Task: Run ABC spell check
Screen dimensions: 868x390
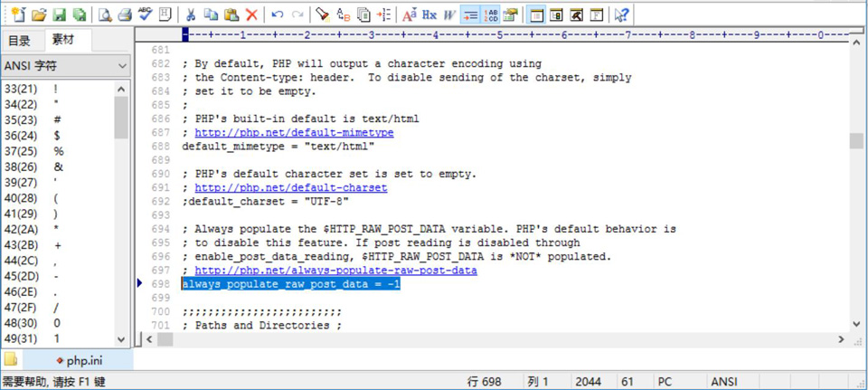Action: pyautogui.click(x=145, y=14)
